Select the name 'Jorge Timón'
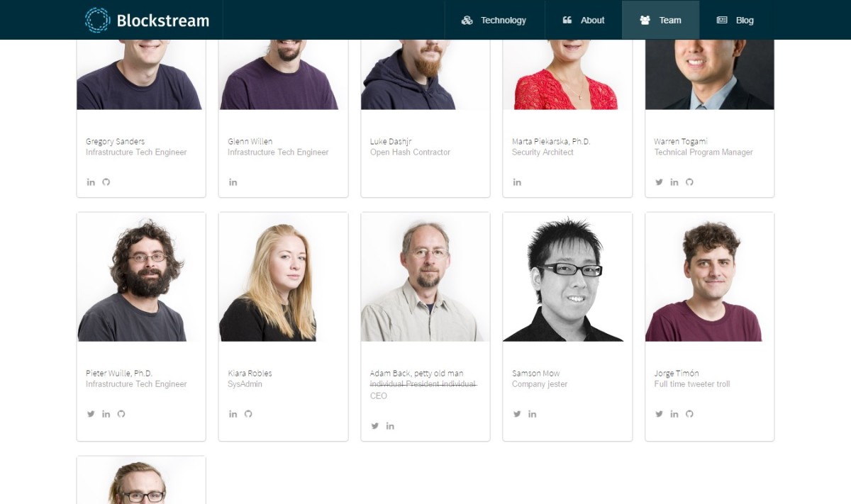The height and width of the screenshot is (504, 851). coord(677,373)
